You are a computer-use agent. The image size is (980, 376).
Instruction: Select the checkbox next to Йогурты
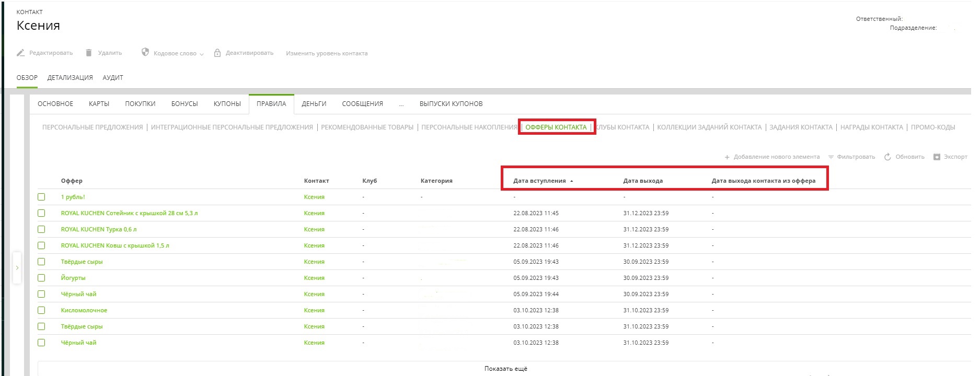pyautogui.click(x=41, y=278)
